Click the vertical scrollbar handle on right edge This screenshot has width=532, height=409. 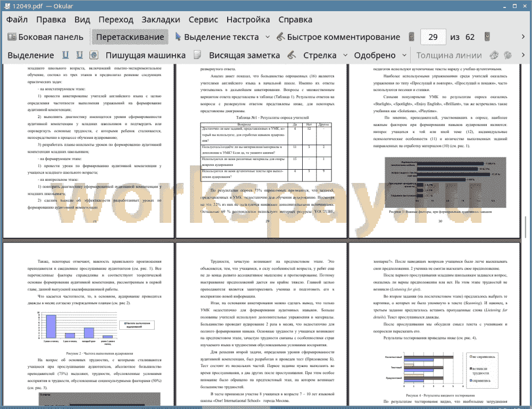pyautogui.click(x=526, y=227)
